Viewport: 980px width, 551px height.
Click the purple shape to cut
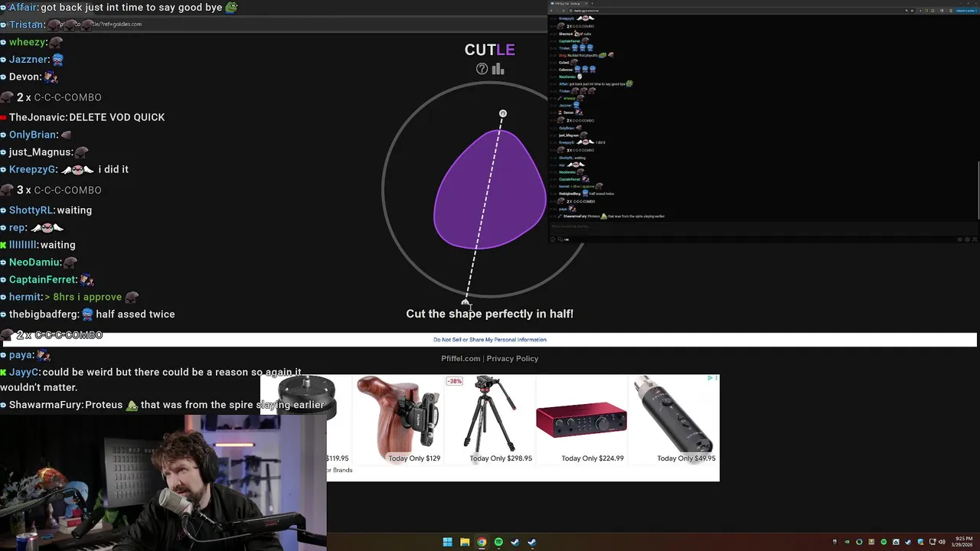[x=490, y=190]
